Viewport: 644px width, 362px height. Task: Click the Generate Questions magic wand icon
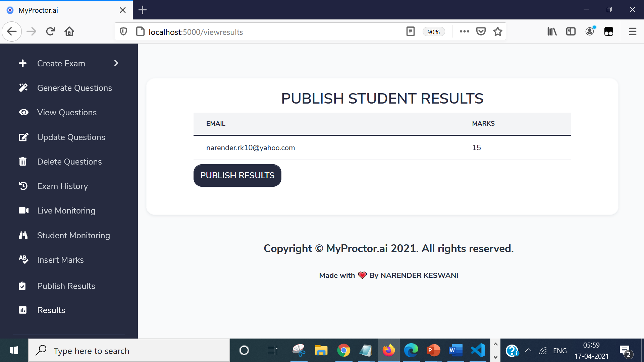[x=23, y=88]
